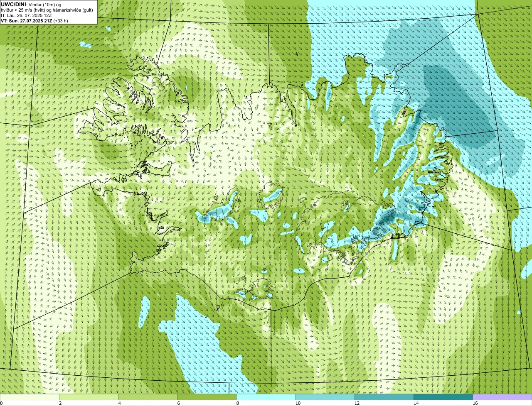The width and height of the screenshot is (532, 406).
Task: Click the "VT: Sun. 27.07.2025 21Z (+33 h)" line
Action: pos(34,21)
